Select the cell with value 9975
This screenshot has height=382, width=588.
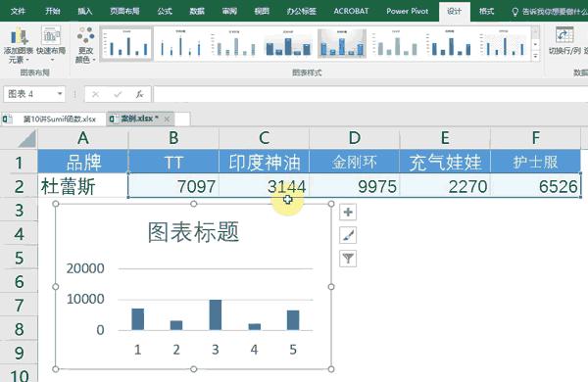[355, 186]
